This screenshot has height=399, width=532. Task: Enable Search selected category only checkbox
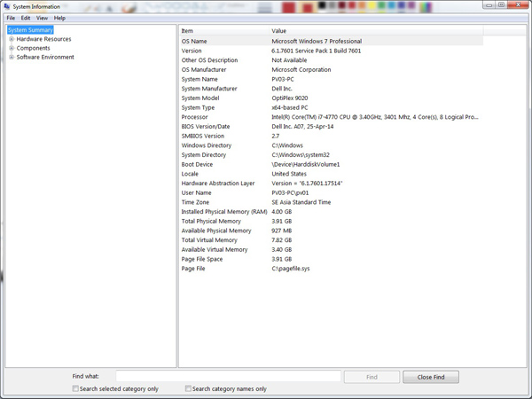click(x=75, y=388)
